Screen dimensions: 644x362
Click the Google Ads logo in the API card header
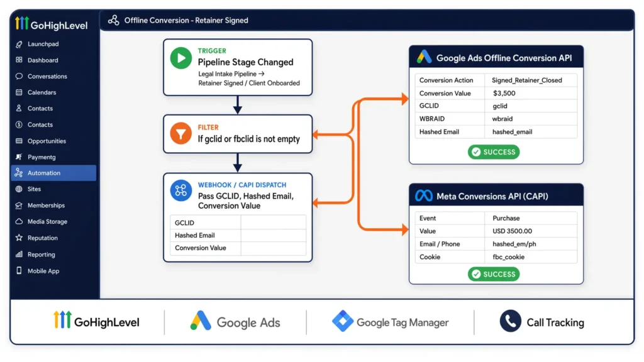(425, 57)
